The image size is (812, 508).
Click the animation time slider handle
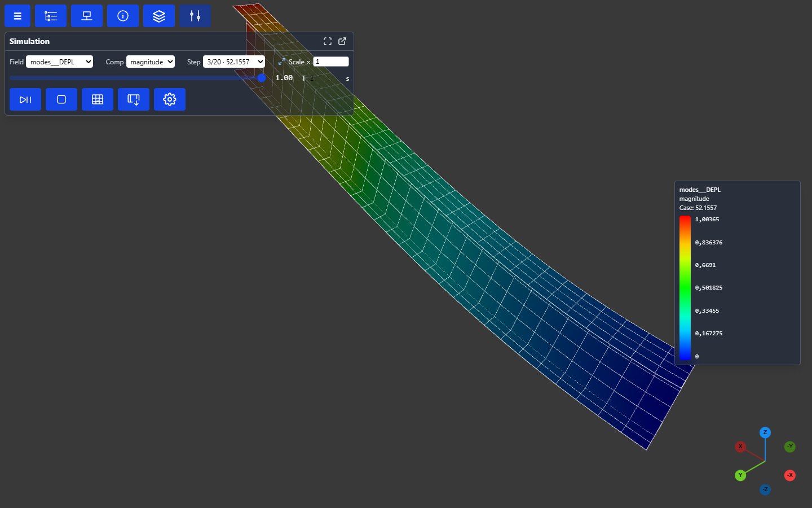point(262,78)
